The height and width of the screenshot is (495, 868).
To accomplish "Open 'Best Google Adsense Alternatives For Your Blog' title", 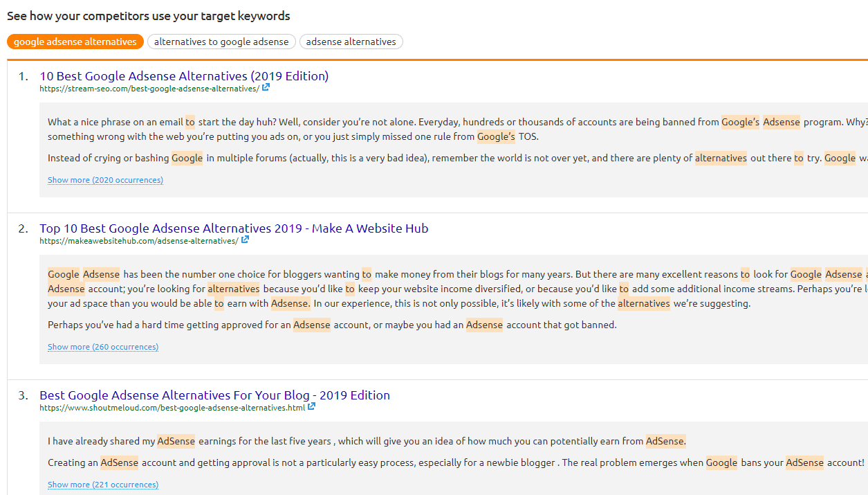I will coord(214,395).
